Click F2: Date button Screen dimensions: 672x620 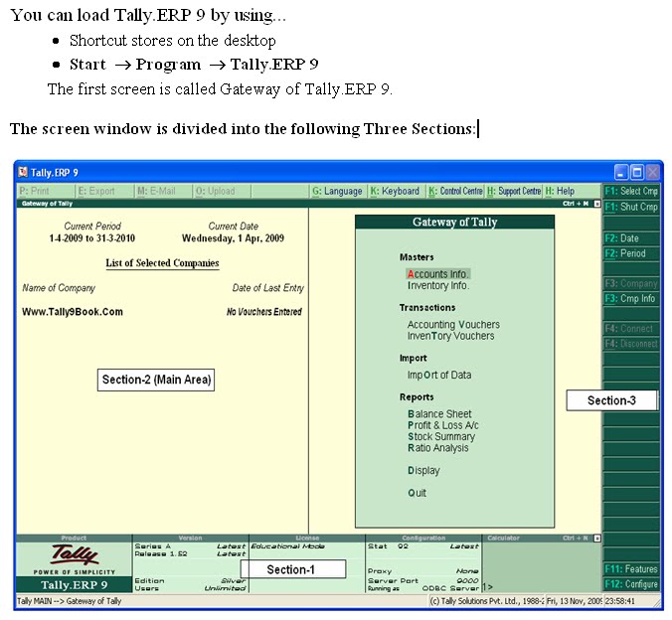[x=631, y=238]
